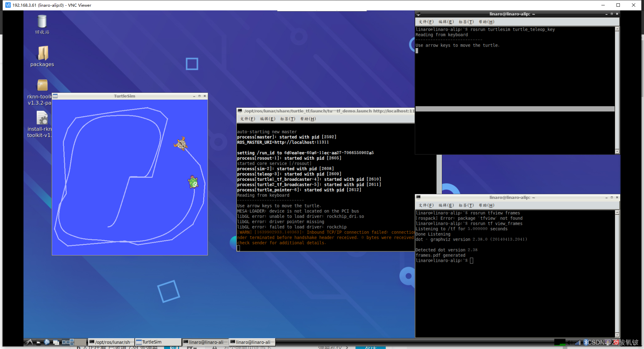This screenshot has width=644, height=349.
Task: Switch to first linaro@linaro-ali taskbar button
Action: 205,342
